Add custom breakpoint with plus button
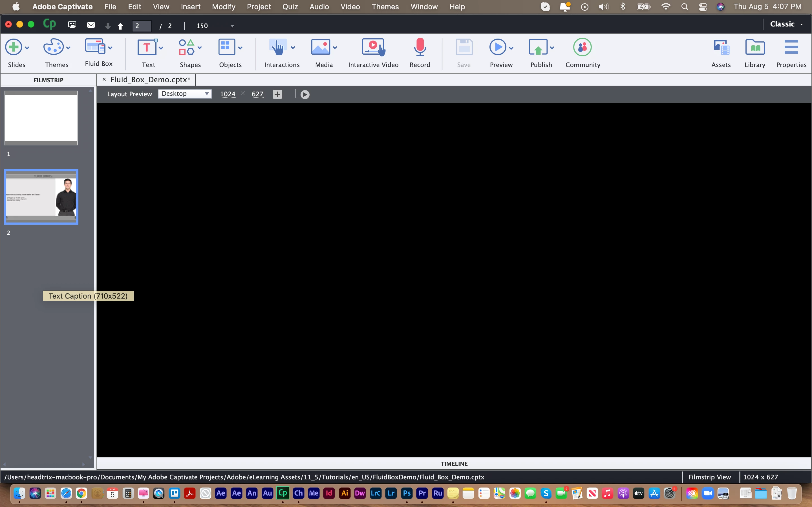Viewport: 812px width, 507px height. pyautogui.click(x=277, y=94)
